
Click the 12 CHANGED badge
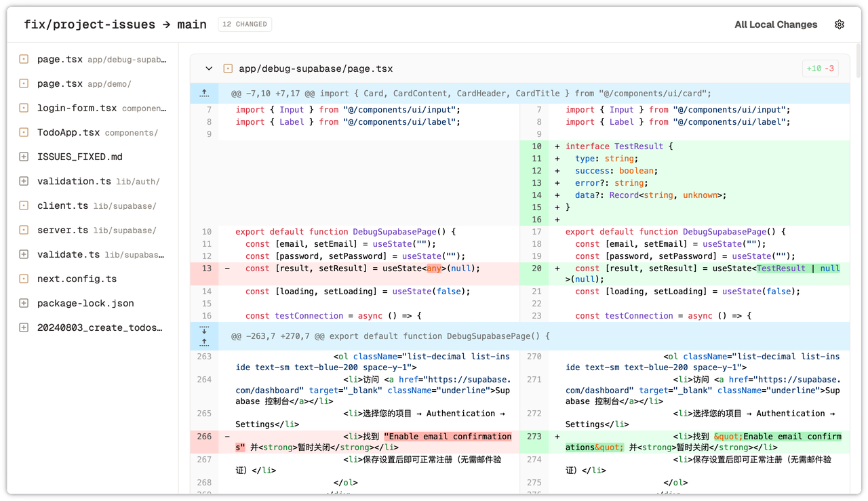pos(245,24)
